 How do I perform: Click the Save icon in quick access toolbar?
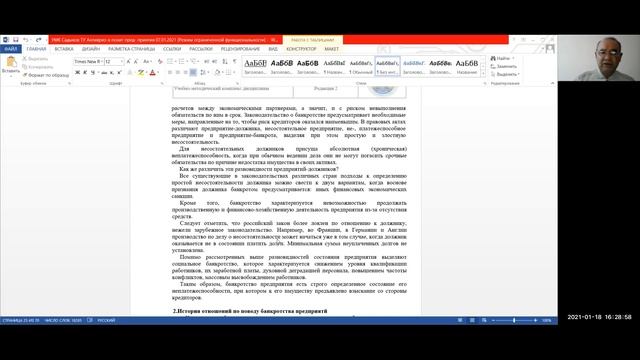(16, 40)
